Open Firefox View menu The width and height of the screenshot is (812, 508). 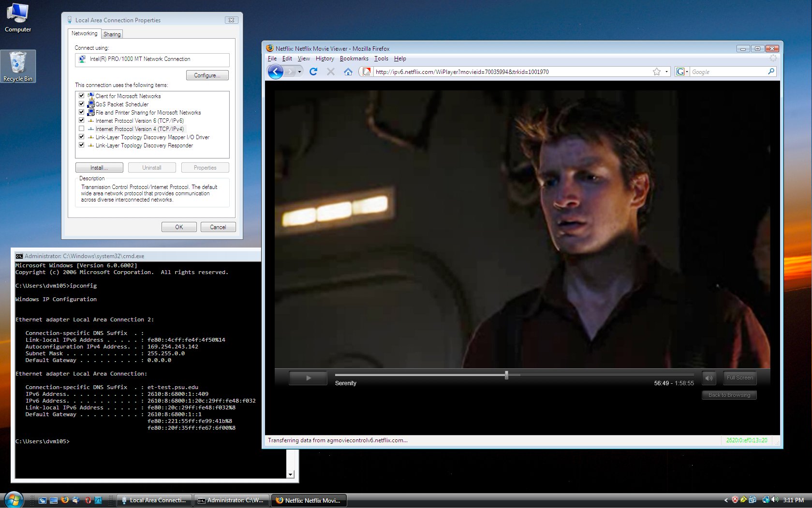(304, 58)
